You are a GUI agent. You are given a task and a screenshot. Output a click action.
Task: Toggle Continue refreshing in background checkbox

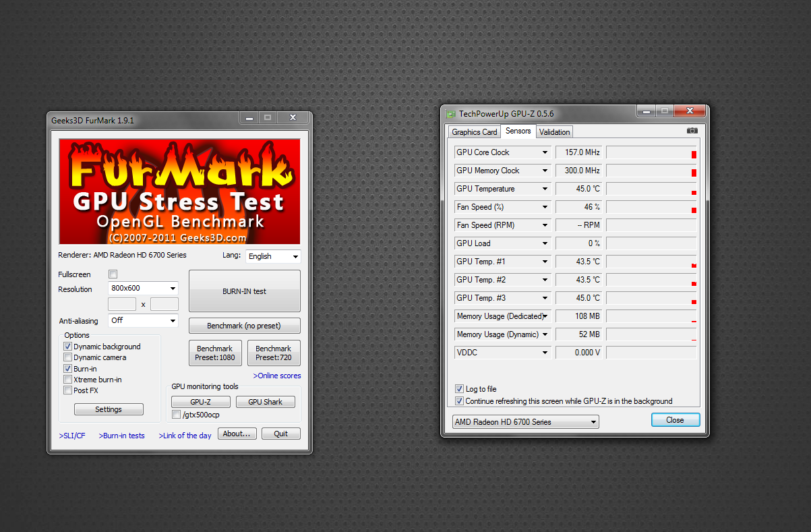click(x=459, y=401)
